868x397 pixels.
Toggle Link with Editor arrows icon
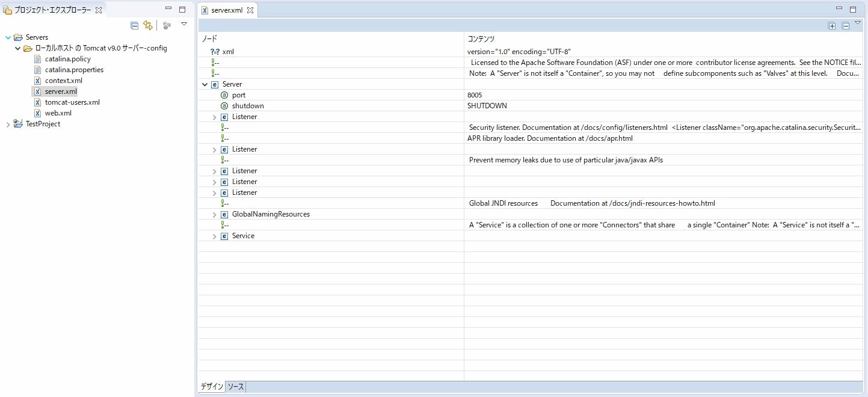click(x=148, y=25)
